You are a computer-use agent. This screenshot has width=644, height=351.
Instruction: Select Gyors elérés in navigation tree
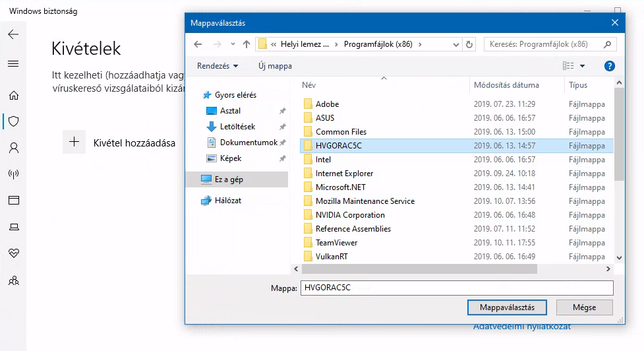(235, 95)
